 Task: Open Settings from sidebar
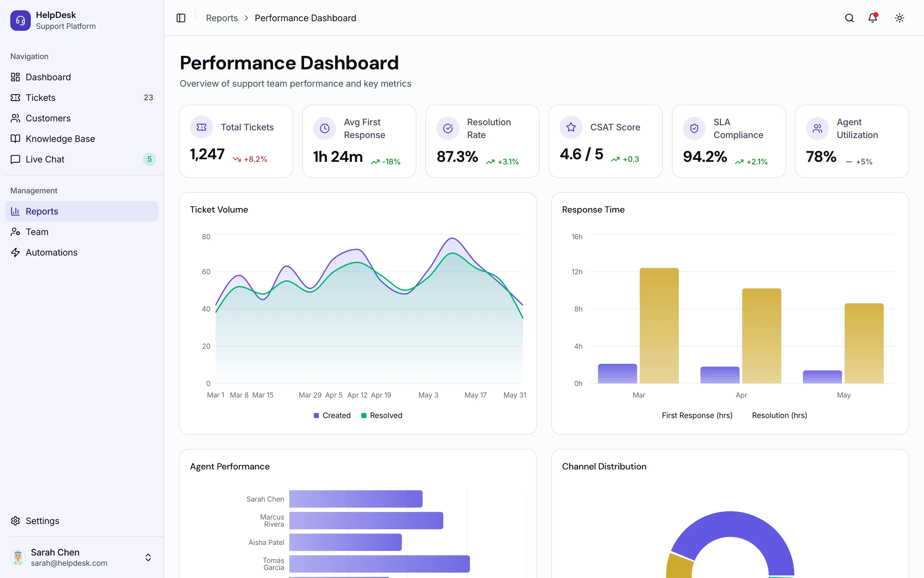click(x=82, y=521)
